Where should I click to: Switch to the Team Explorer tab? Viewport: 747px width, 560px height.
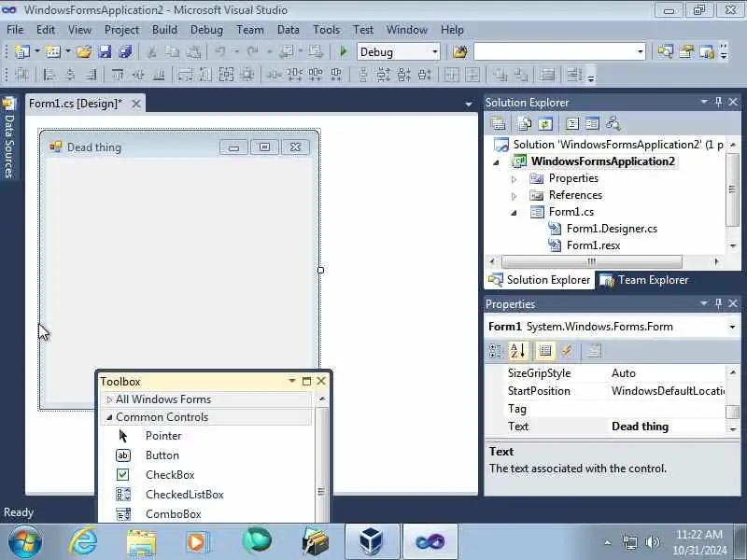[x=643, y=280]
